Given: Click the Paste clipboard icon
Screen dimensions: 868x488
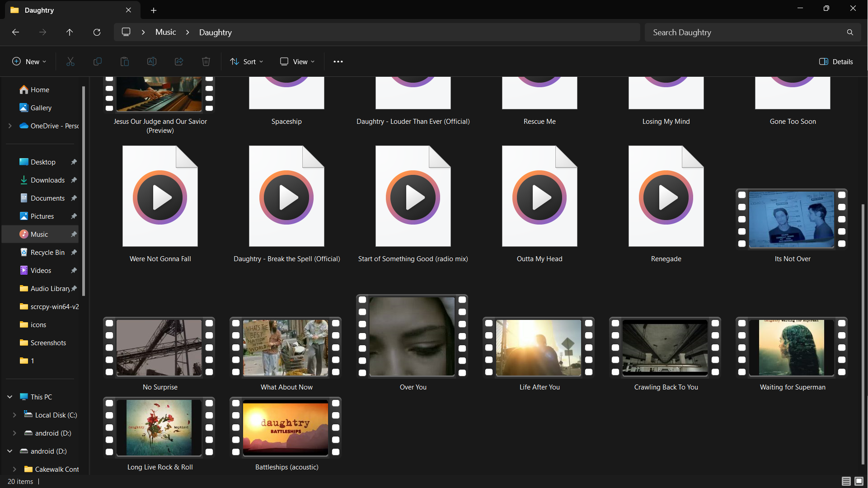Looking at the screenshot, I should 124,61.
